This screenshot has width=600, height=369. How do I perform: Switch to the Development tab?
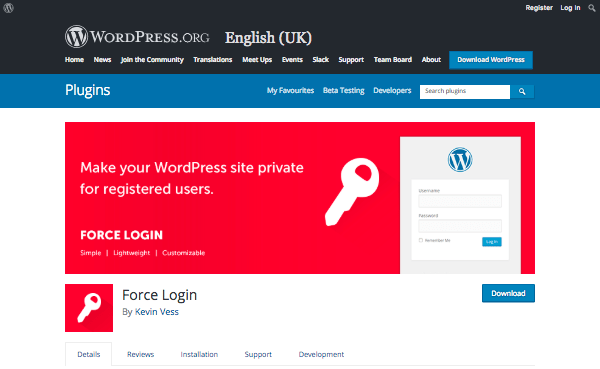[x=321, y=354]
